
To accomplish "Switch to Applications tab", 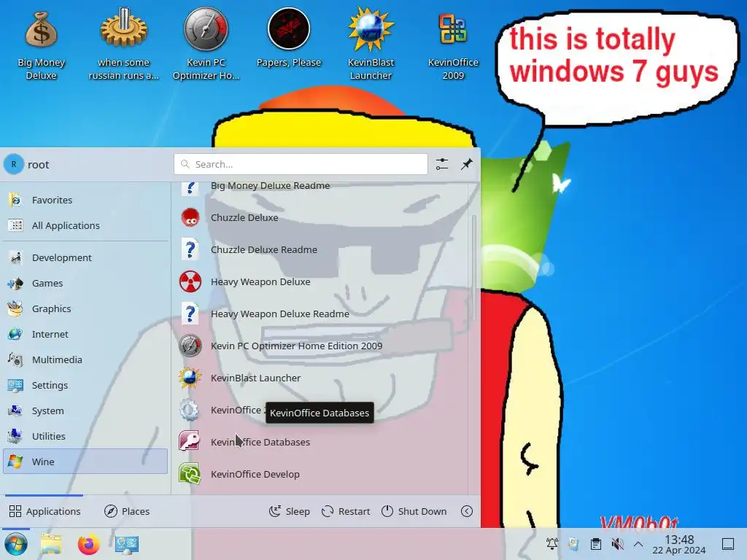I will point(44,511).
